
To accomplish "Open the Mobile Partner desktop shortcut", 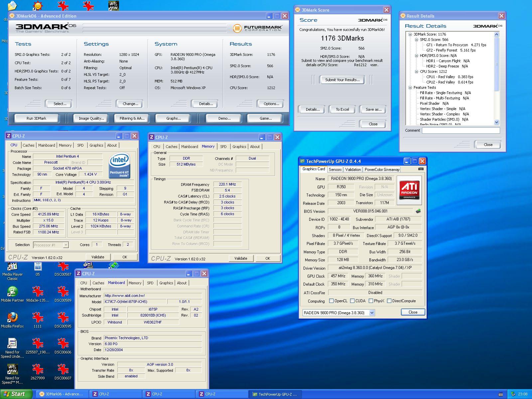I will pos(12,295).
